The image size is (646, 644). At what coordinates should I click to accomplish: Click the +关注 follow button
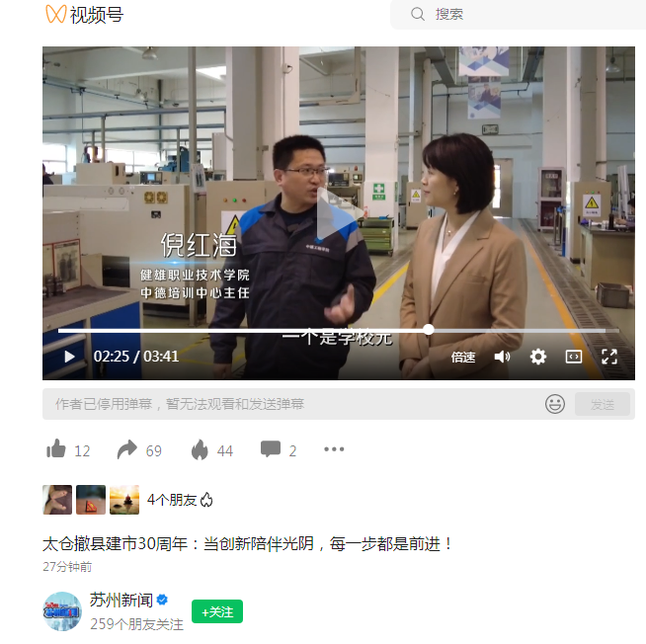tap(217, 611)
